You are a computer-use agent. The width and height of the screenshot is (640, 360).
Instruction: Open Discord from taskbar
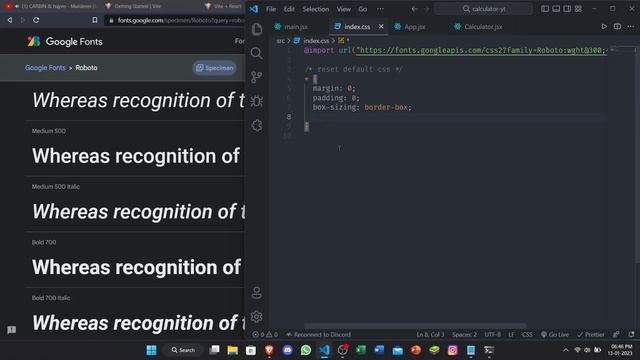(287, 350)
